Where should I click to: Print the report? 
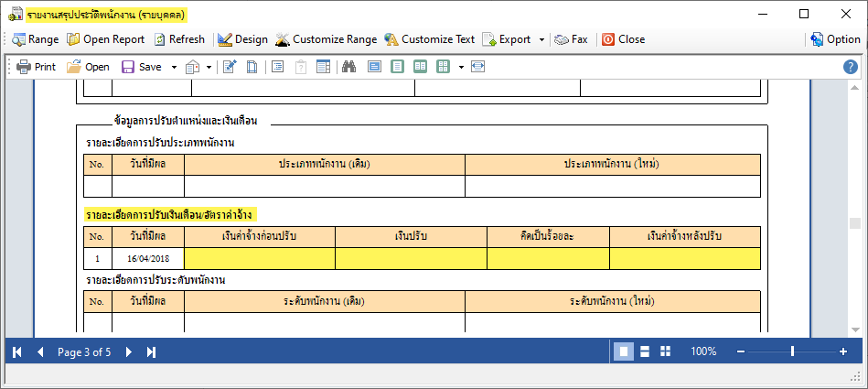pos(36,67)
